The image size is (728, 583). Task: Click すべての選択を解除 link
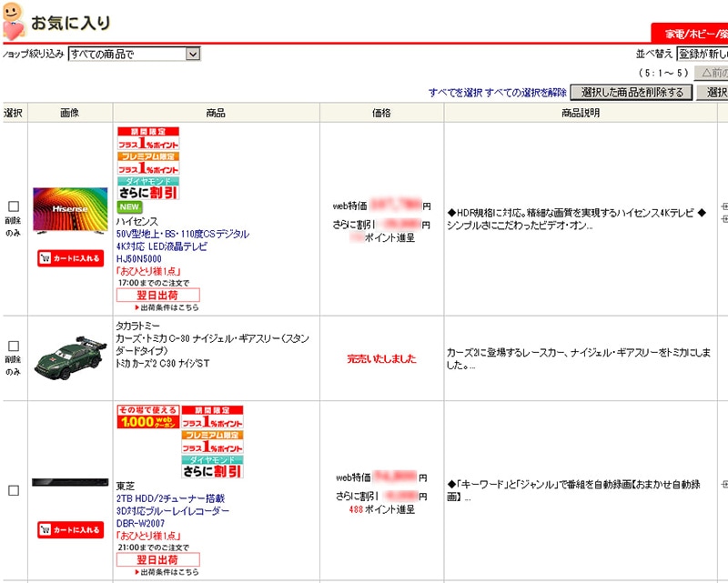point(526,93)
